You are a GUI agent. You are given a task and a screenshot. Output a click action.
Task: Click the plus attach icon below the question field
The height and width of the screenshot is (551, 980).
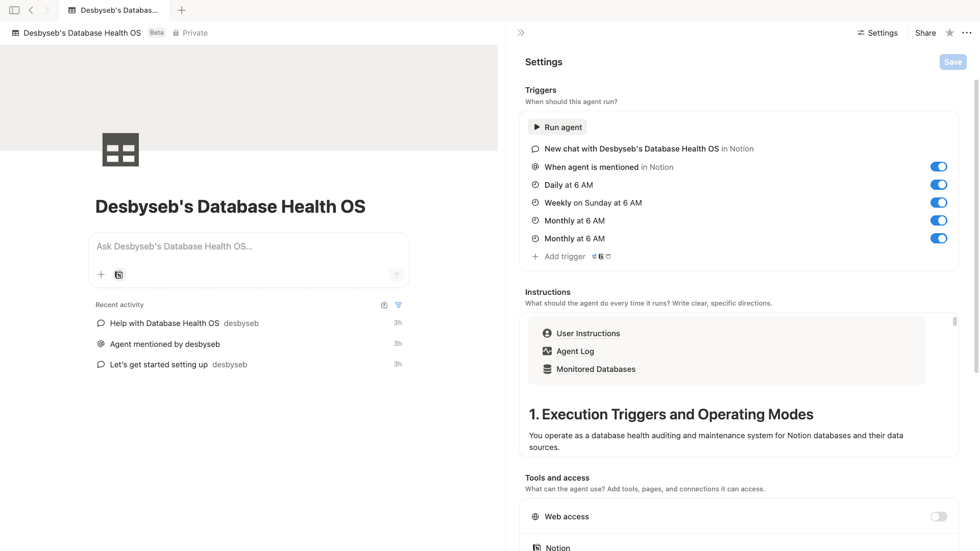click(x=101, y=274)
